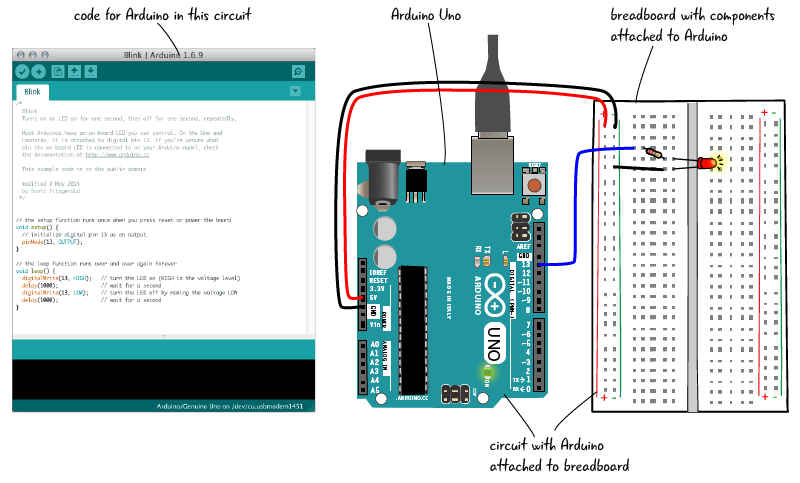Click the IDE window close traffic-light button
The height and width of the screenshot is (483, 800).
click(x=20, y=55)
